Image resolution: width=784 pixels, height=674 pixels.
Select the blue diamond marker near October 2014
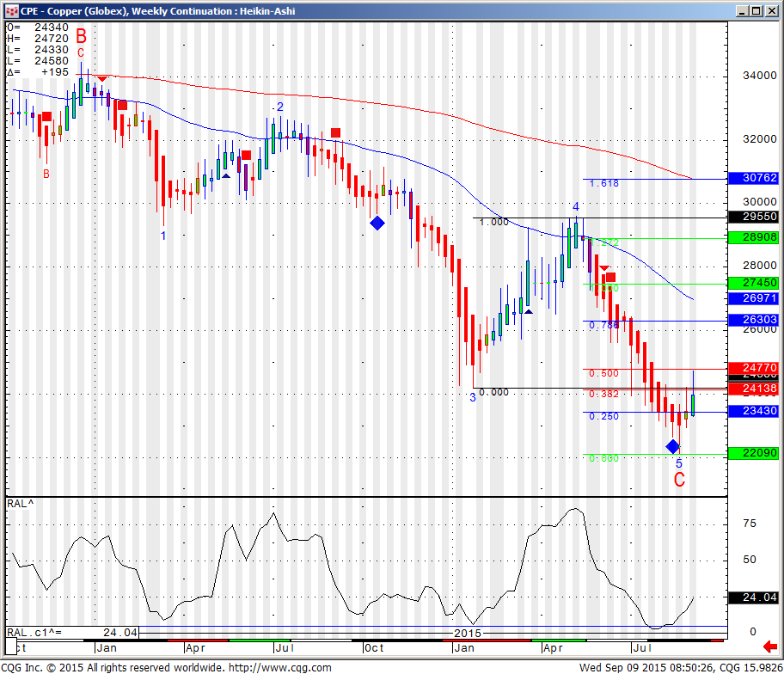tap(377, 223)
